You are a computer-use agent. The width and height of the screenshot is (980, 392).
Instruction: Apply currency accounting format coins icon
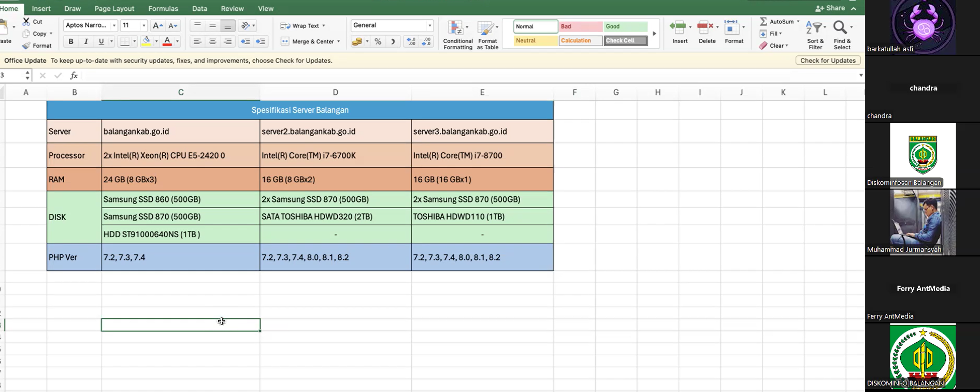(x=357, y=41)
